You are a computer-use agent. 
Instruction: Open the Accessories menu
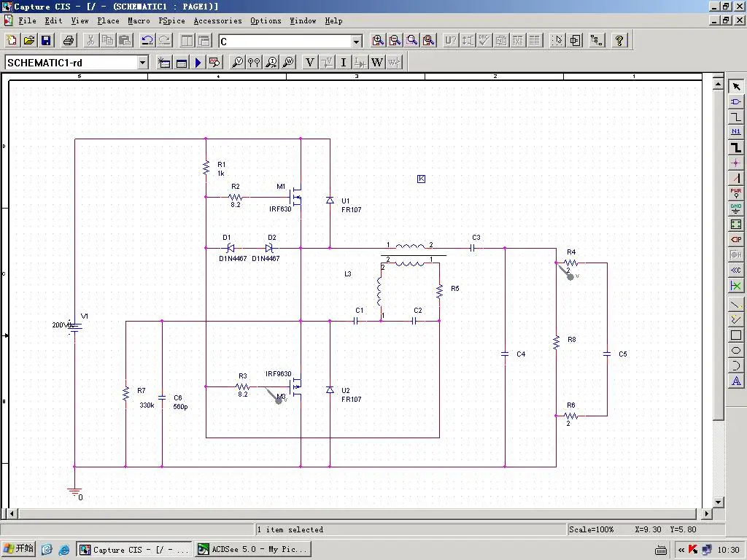(x=217, y=20)
